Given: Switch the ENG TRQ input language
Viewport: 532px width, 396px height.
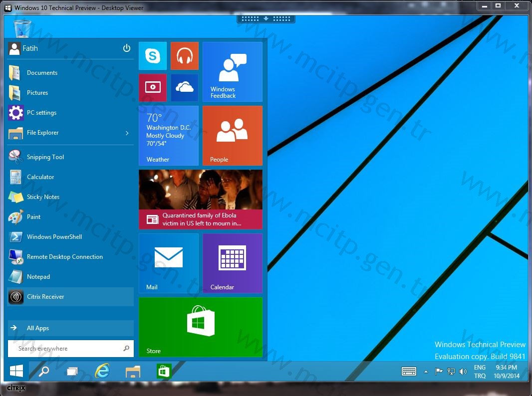Looking at the screenshot, I should click(480, 372).
